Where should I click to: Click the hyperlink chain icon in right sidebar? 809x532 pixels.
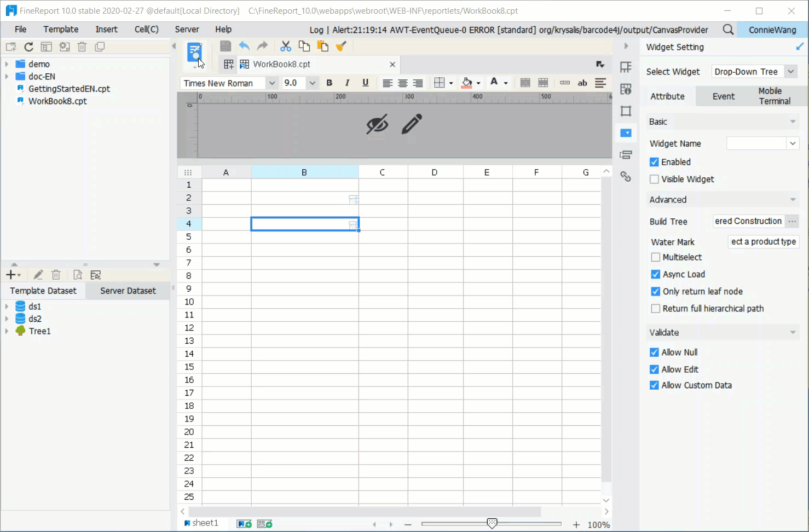pyautogui.click(x=626, y=177)
